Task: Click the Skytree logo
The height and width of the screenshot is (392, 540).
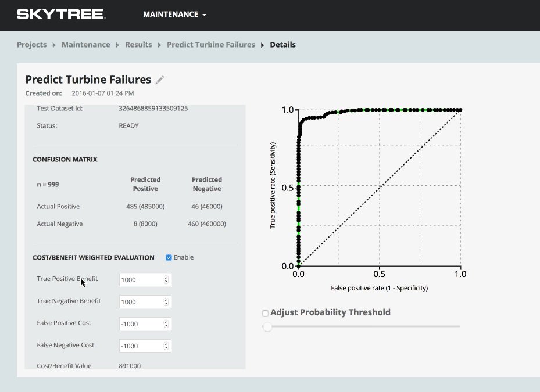Action: click(x=61, y=14)
